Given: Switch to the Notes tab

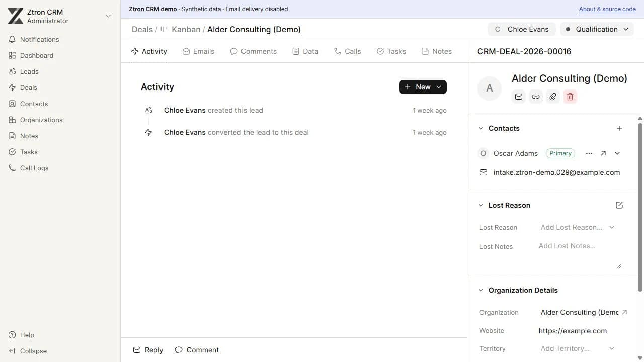Looking at the screenshot, I should (x=436, y=51).
